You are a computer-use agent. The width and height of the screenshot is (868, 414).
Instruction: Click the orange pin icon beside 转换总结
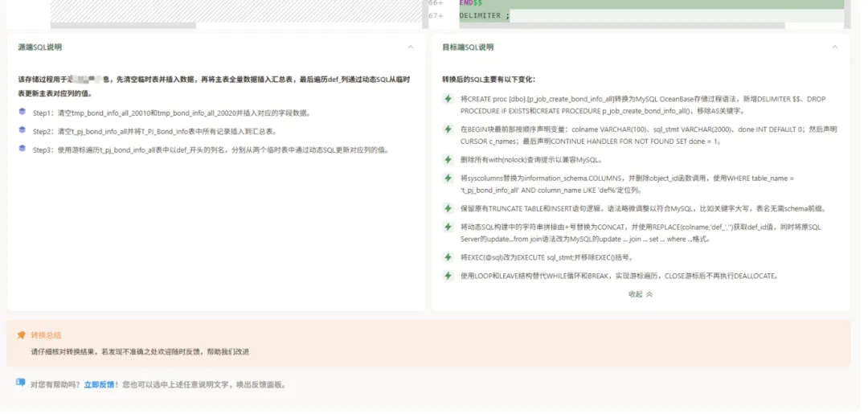point(21,335)
